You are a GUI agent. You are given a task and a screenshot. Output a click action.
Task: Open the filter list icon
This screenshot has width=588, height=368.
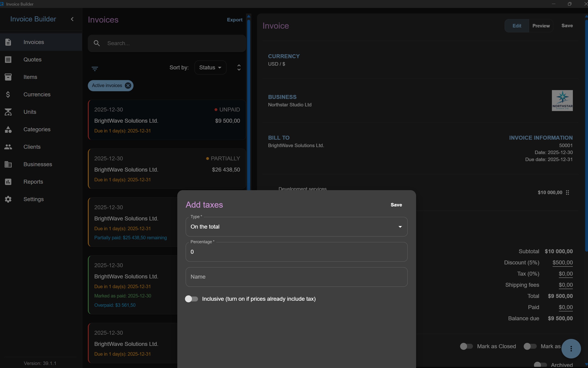click(95, 69)
